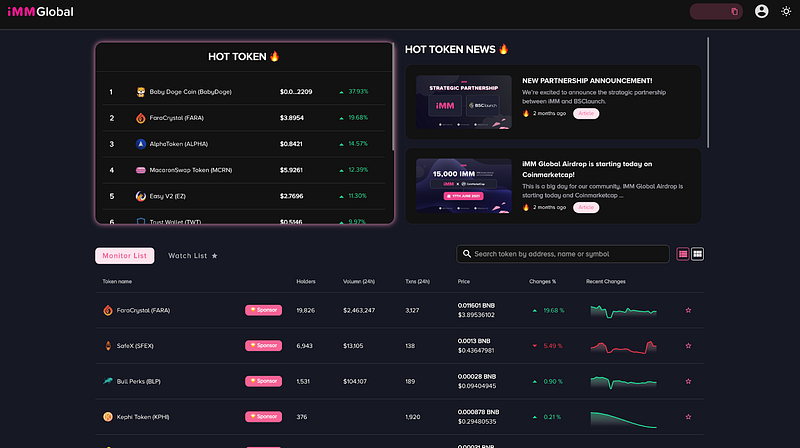Image resolution: width=800 pixels, height=448 pixels.
Task: Click price $3.8954 in Hot Token
Action: tap(292, 118)
